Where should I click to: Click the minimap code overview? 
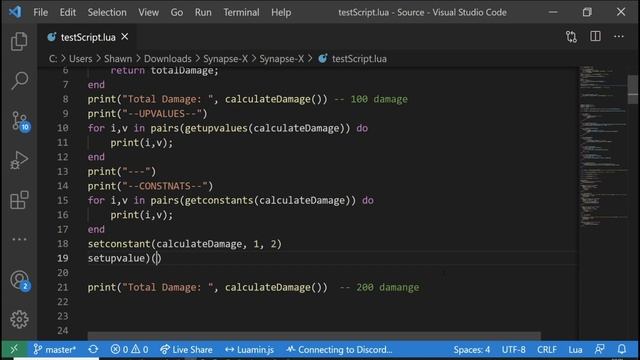602,147
